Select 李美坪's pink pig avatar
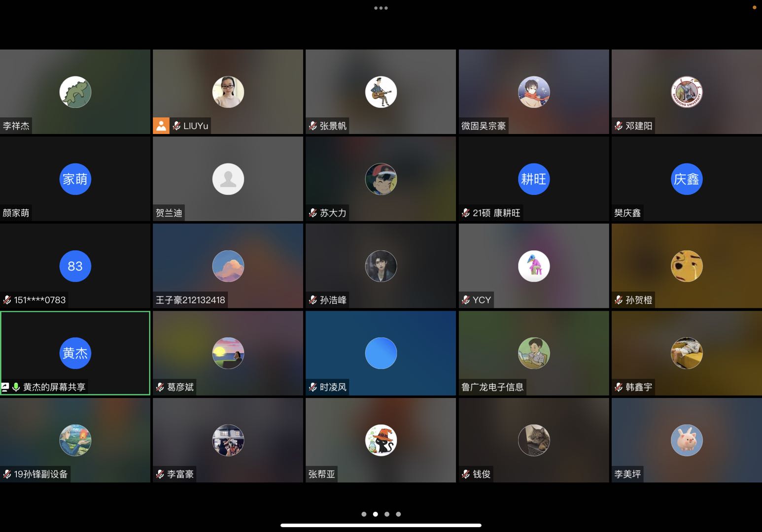This screenshot has height=532, width=762. point(687,440)
